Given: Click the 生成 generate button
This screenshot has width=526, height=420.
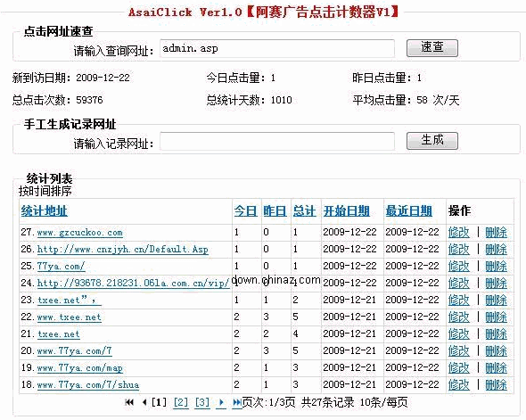Looking at the screenshot, I should (x=432, y=141).
